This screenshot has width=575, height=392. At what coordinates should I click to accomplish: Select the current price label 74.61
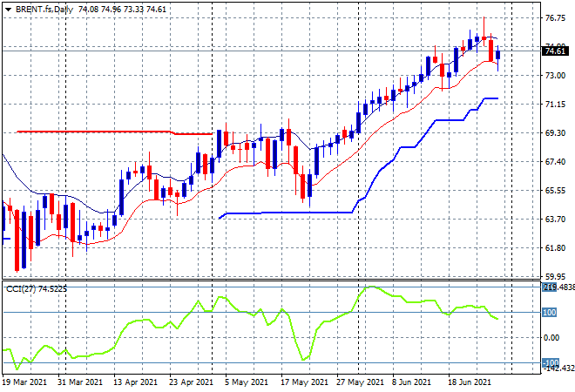click(555, 51)
